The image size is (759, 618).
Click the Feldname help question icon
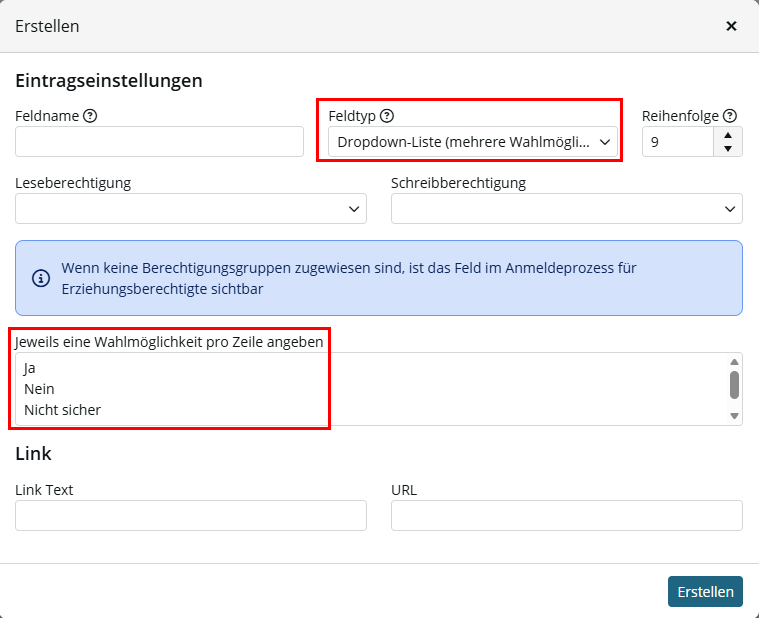point(90,116)
